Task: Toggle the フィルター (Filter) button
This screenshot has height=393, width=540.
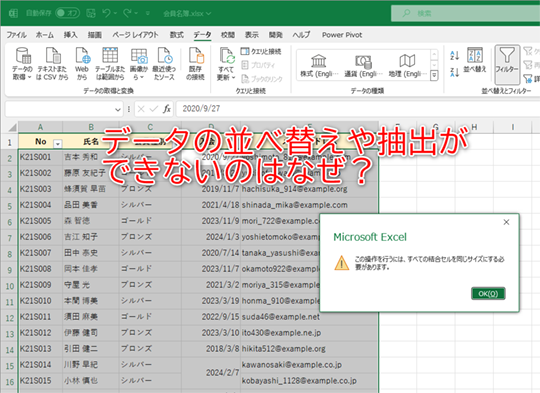Action: pyautogui.click(x=507, y=64)
